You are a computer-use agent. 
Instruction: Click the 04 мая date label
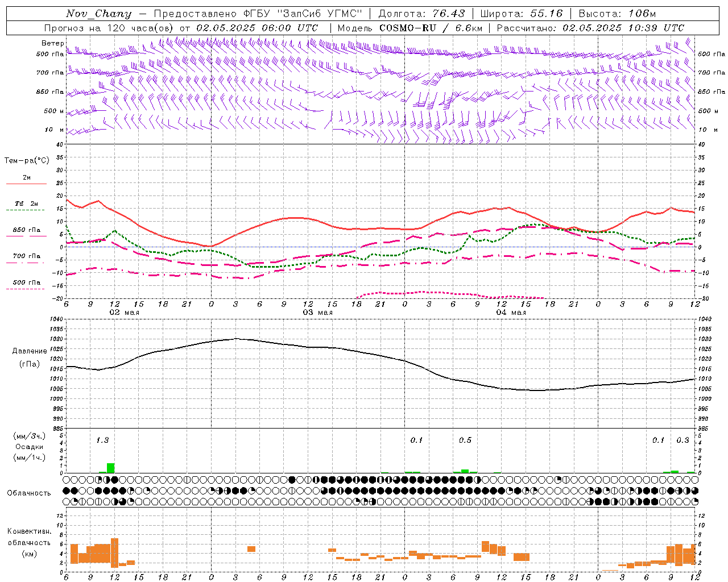pos(511,313)
